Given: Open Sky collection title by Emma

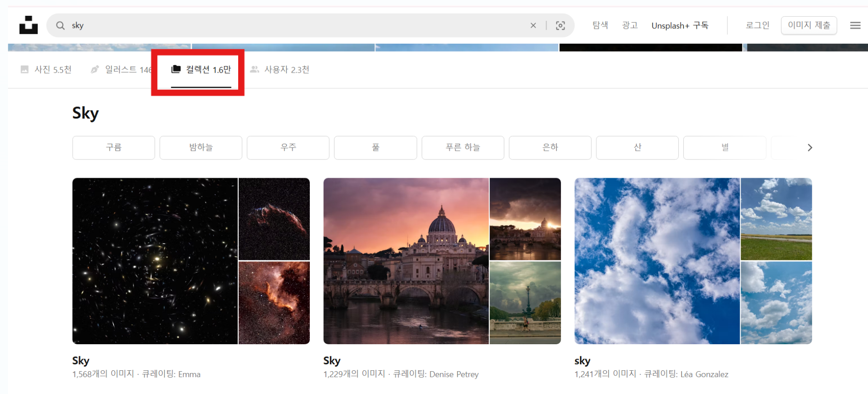Looking at the screenshot, I should click(x=80, y=361).
